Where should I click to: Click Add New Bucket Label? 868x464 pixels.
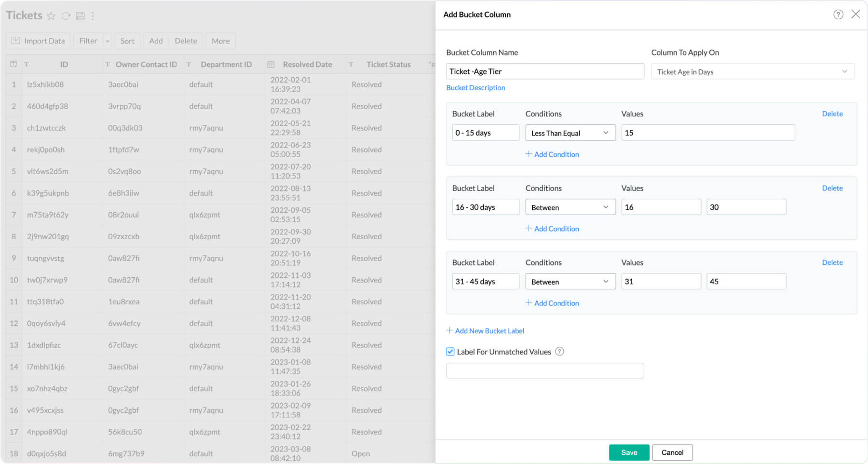click(485, 331)
